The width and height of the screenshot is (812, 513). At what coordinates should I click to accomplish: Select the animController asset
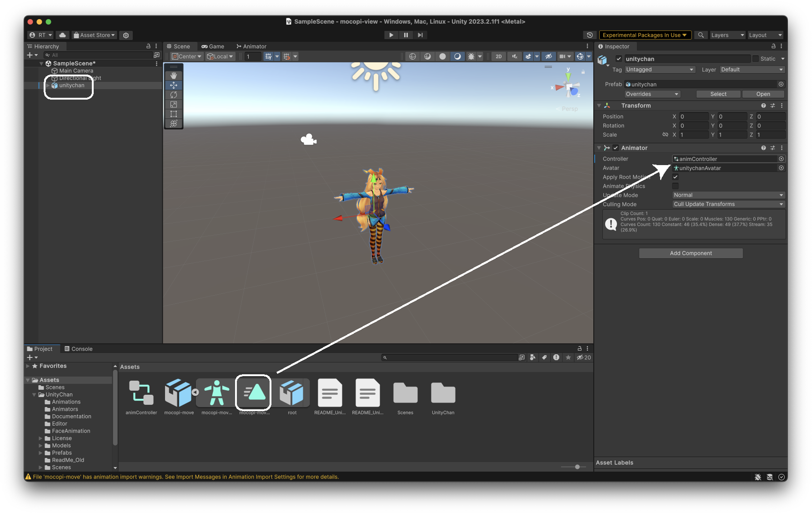tap(141, 397)
